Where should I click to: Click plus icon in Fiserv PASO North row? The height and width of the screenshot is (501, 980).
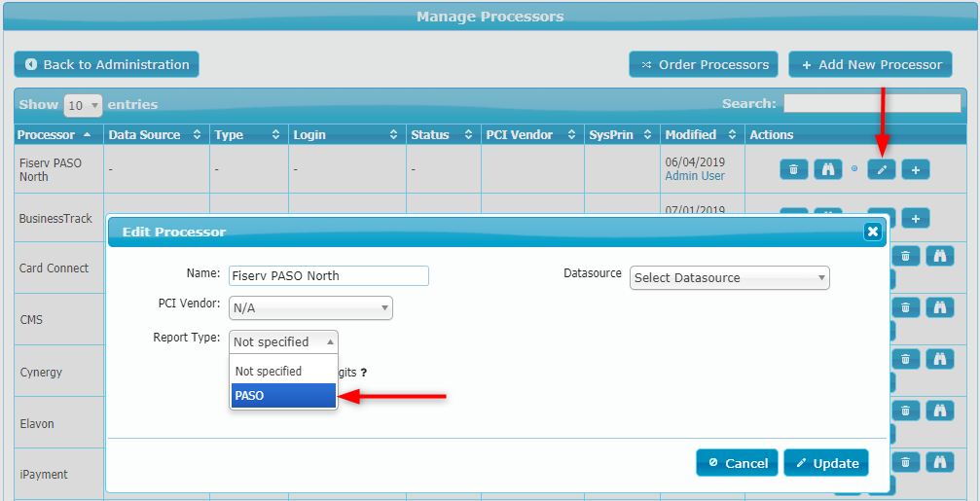pyautogui.click(x=916, y=169)
